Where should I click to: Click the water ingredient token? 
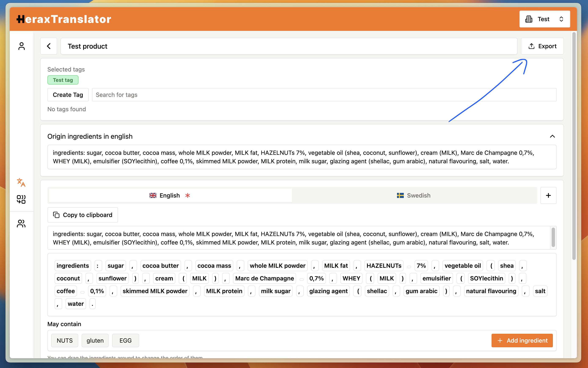(76, 303)
